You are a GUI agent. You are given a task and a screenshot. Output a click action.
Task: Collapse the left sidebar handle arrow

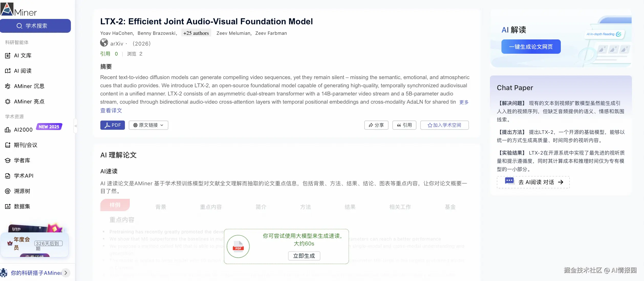76,126
